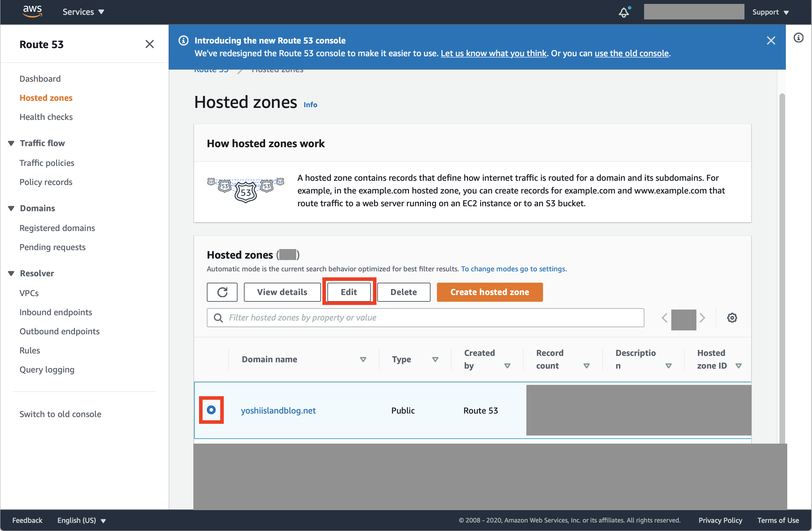The image size is (812, 531).
Task: Click the vertical page scrollbar
Action: click(x=782, y=268)
